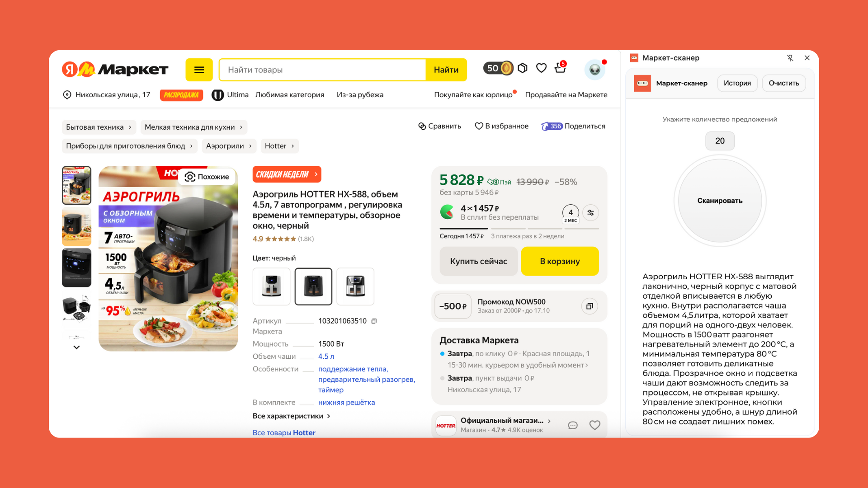The width and height of the screenshot is (868, 488).
Task: Add Hotter store to favorites
Action: (x=595, y=425)
